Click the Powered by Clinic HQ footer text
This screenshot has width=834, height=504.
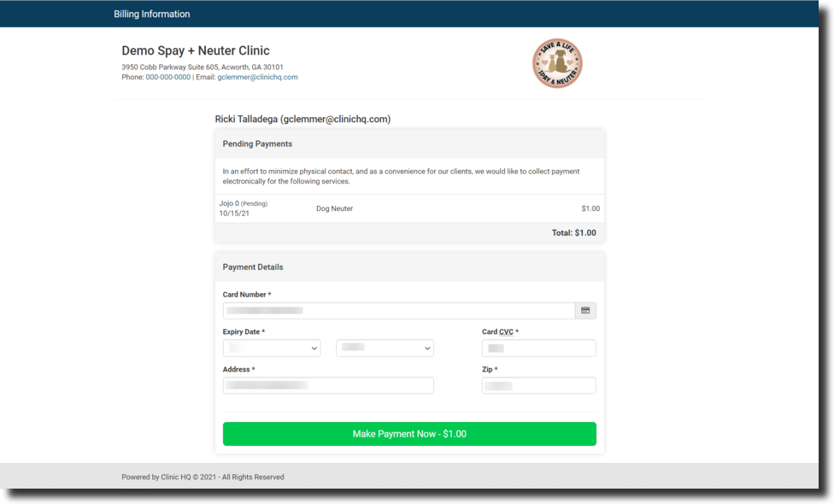(203, 478)
